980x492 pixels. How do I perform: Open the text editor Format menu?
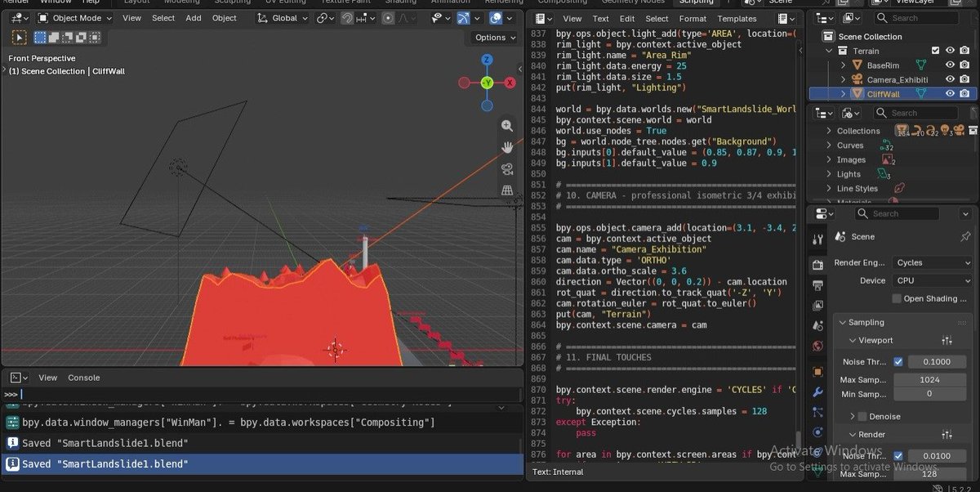point(693,18)
